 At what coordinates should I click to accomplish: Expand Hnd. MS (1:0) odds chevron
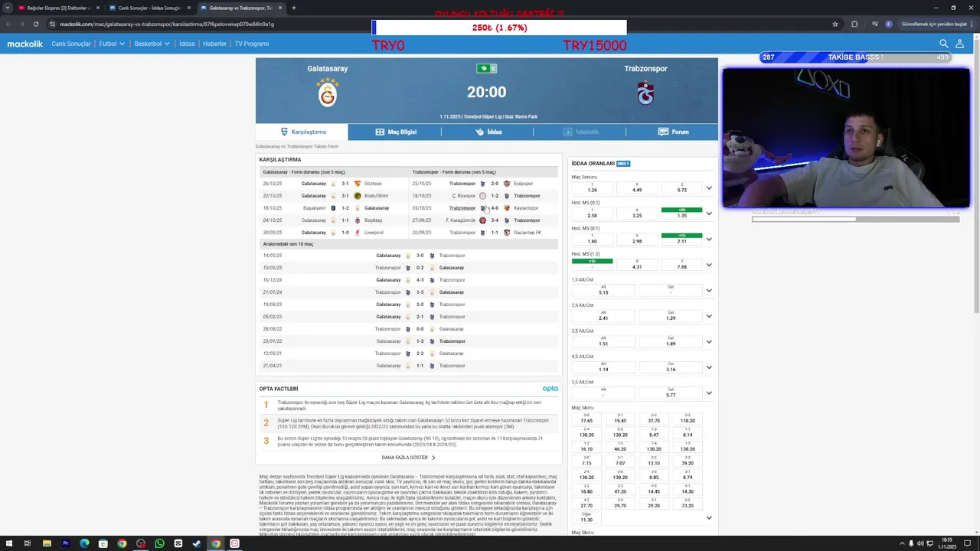point(709,265)
